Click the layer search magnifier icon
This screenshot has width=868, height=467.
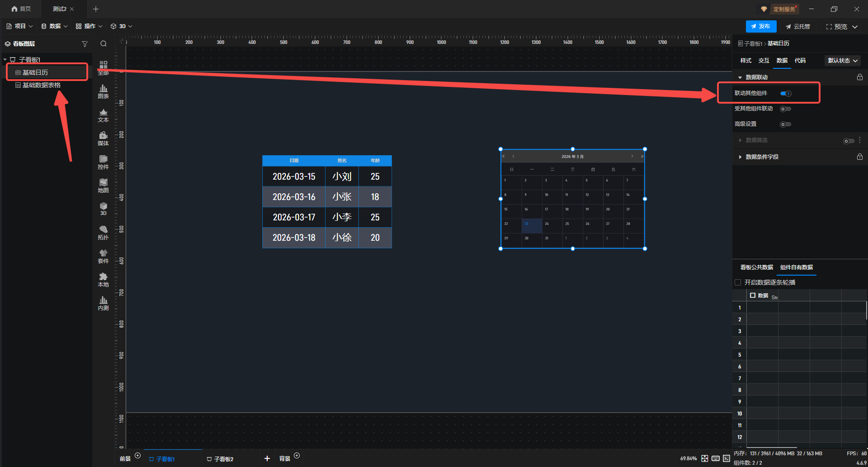(x=104, y=44)
